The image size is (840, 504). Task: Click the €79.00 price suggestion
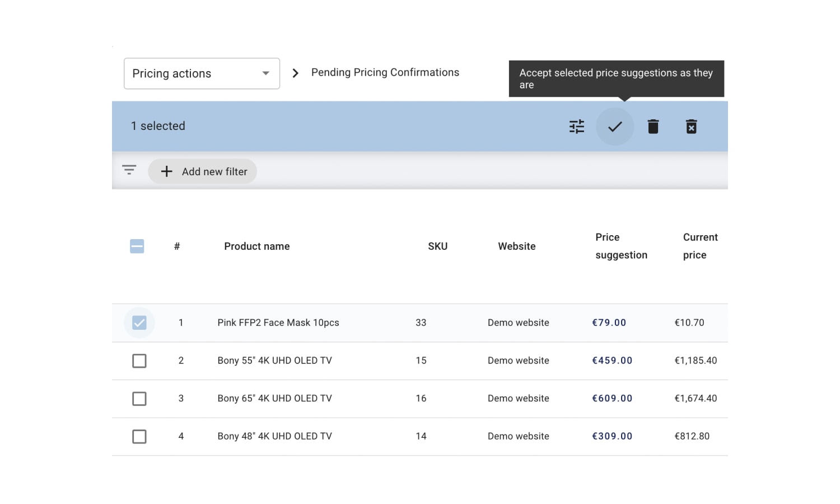pos(609,323)
